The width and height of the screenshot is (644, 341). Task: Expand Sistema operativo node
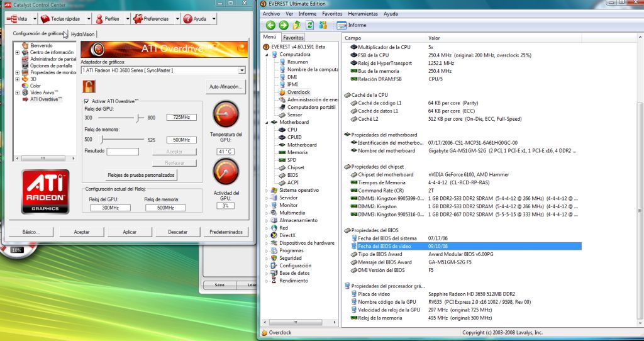click(x=267, y=190)
